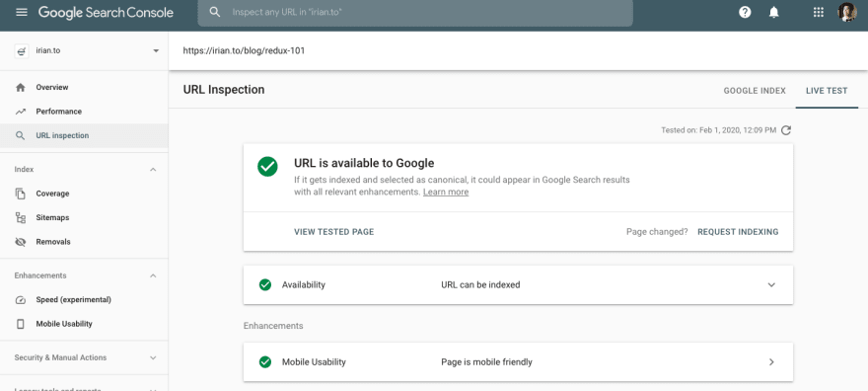868x391 pixels.
Task: Open the irian.to property dropdown arrow
Action: (156, 51)
